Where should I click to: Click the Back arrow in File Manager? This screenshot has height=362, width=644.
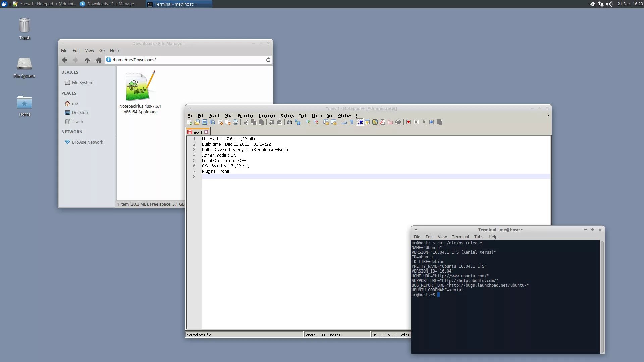click(64, 60)
